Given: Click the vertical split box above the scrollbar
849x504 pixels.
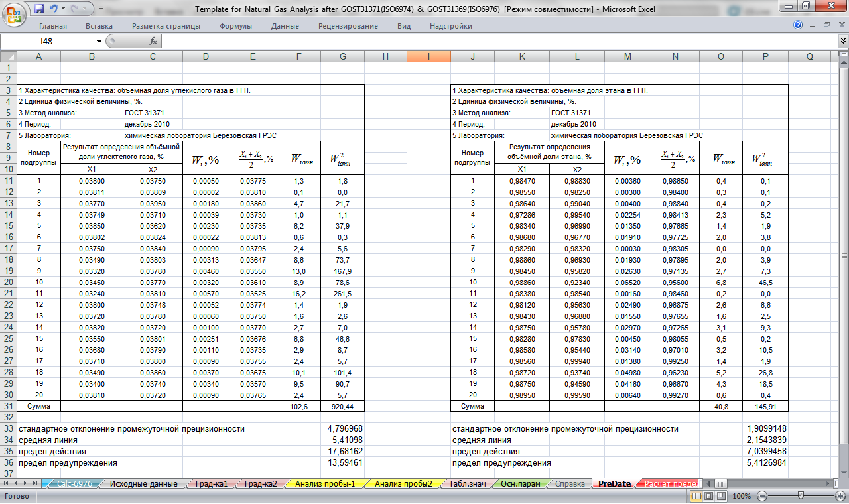Looking at the screenshot, I should [x=842, y=53].
